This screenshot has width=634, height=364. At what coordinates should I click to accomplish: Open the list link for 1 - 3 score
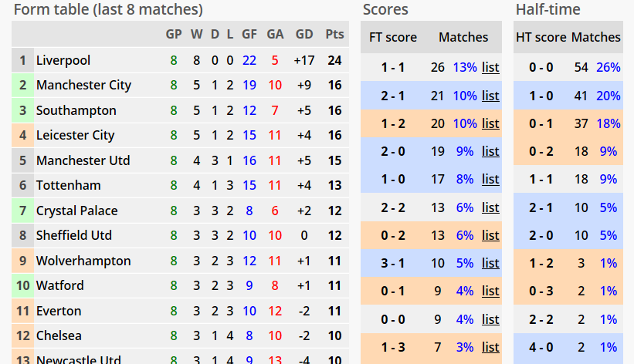pyautogui.click(x=490, y=348)
